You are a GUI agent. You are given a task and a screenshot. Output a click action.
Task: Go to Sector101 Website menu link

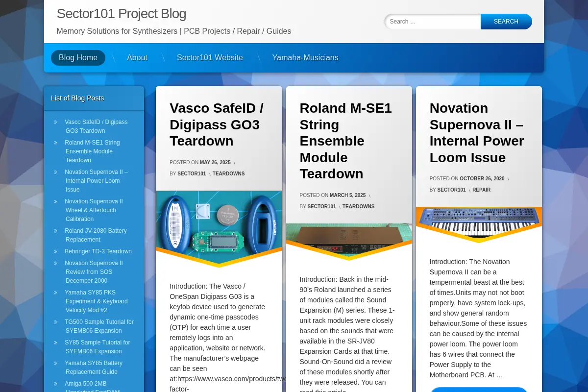210,58
